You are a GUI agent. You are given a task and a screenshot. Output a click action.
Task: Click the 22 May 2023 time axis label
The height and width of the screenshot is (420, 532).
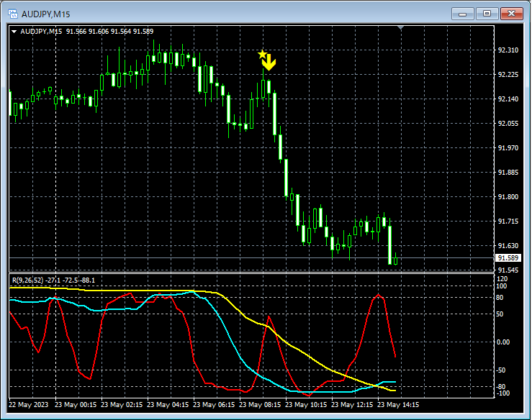click(x=29, y=405)
